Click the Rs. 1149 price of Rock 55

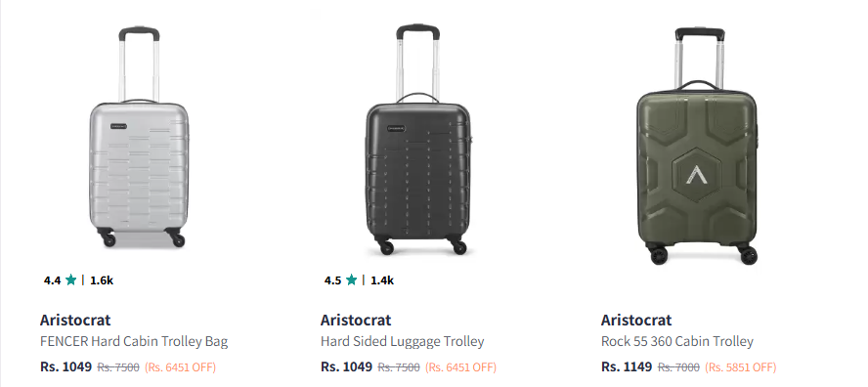[627, 366]
